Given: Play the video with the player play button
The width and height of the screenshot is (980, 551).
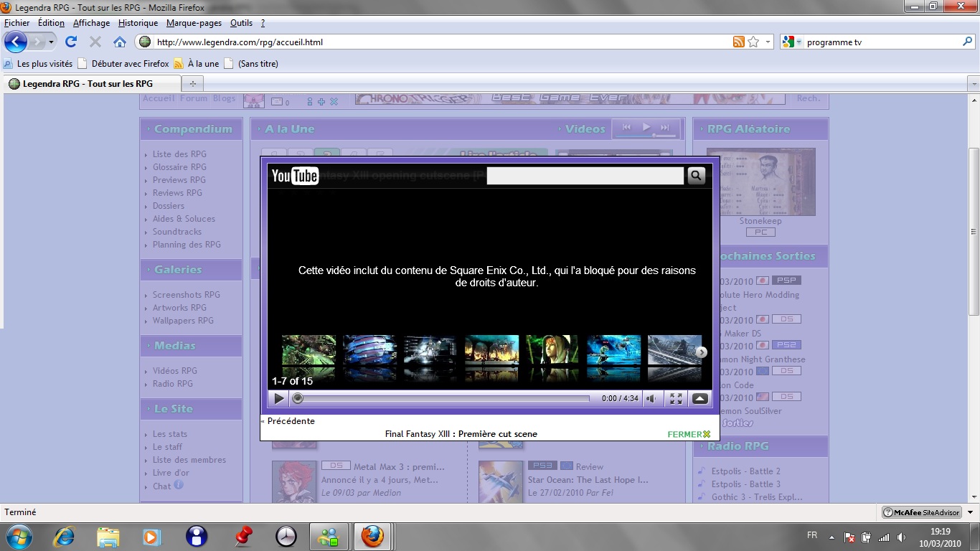Looking at the screenshot, I should click(x=279, y=398).
